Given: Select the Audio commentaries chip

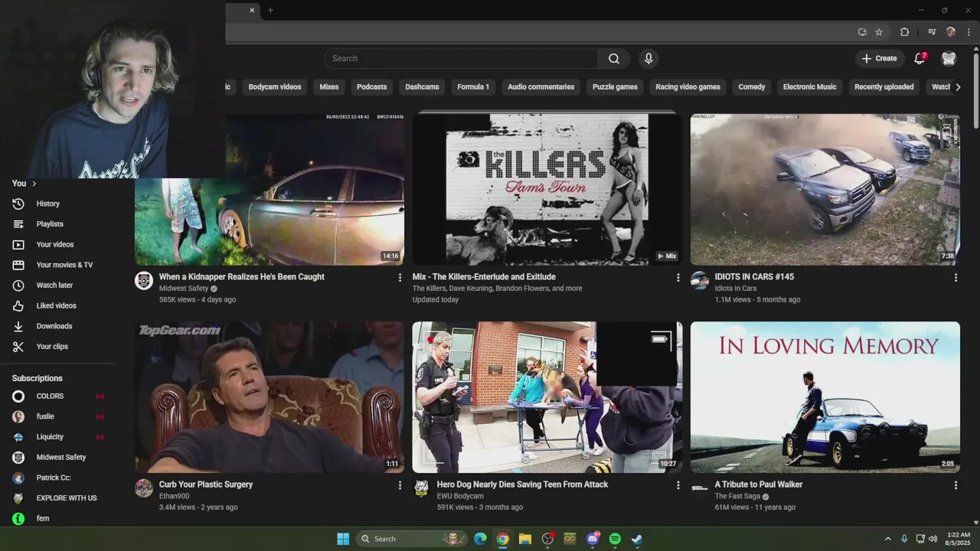Looking at the screenshot, I should [x=541, y=87].
